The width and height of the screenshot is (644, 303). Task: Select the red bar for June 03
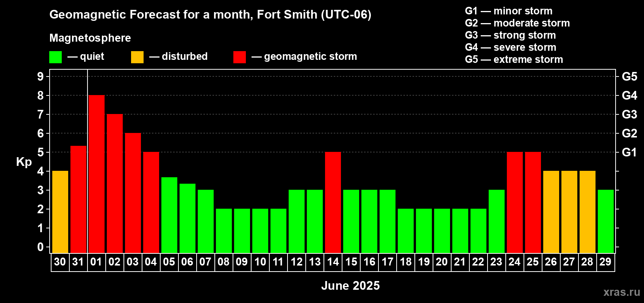click(133, 193)
